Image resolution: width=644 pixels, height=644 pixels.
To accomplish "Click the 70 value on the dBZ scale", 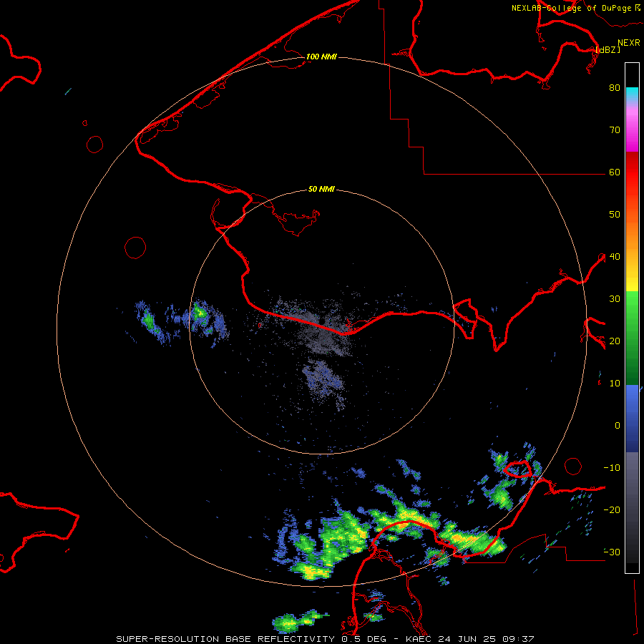I will [615, 130].
